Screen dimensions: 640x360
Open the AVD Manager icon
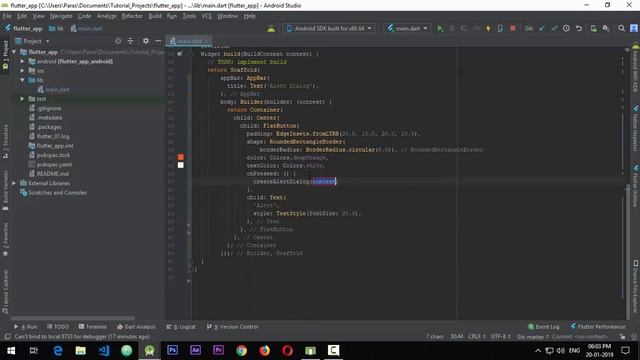593,28
